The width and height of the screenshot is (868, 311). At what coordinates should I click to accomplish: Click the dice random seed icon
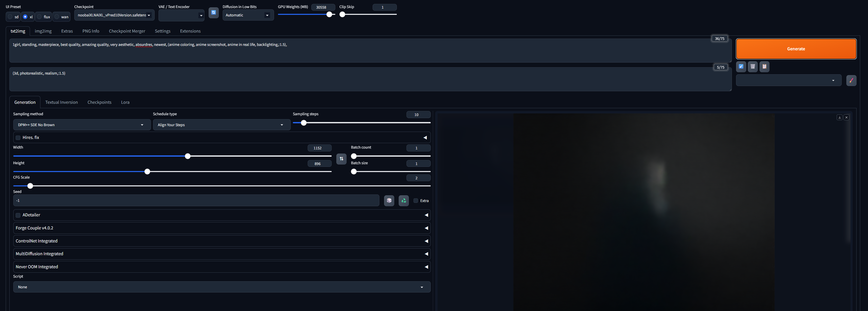(x=389, y=200)
